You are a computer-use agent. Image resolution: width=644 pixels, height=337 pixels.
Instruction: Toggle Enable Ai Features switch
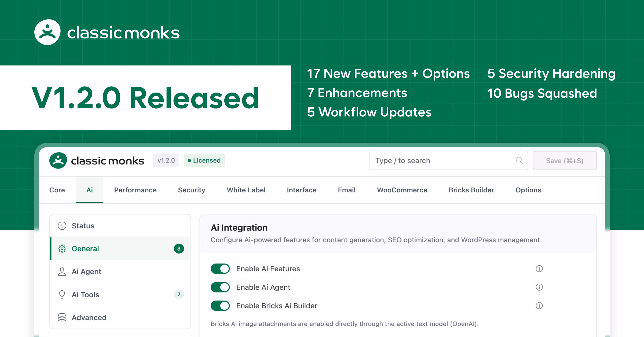click(220, 269)
